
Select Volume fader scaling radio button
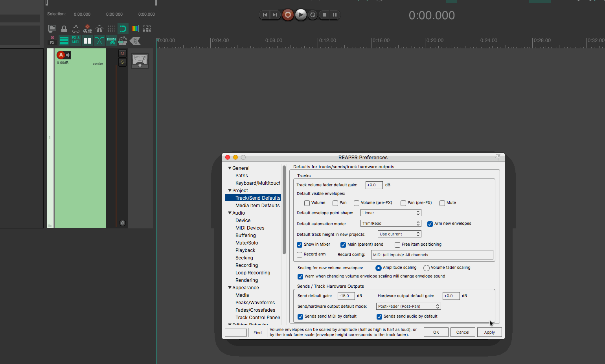pos(426,268)
